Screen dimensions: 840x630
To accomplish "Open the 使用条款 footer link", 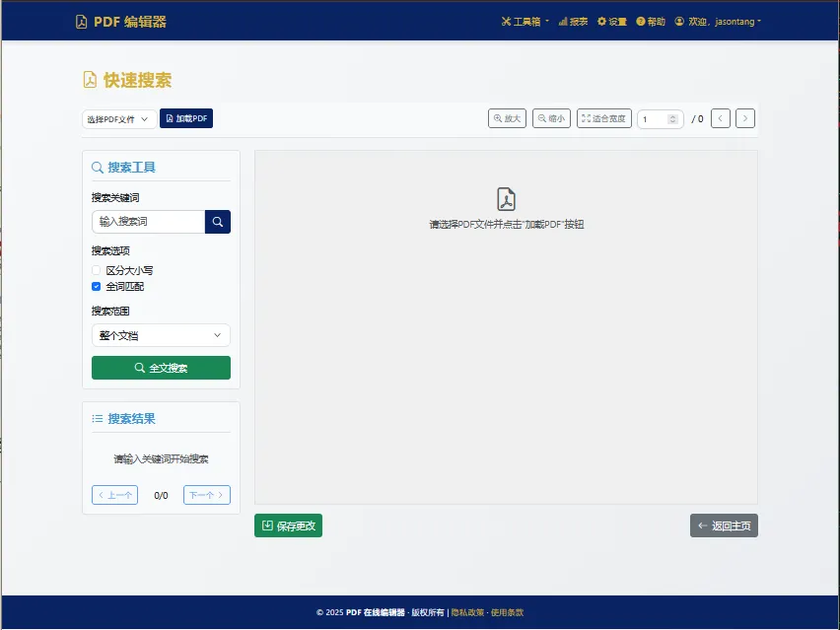I will pyautogui.click(x=507, y=612).
